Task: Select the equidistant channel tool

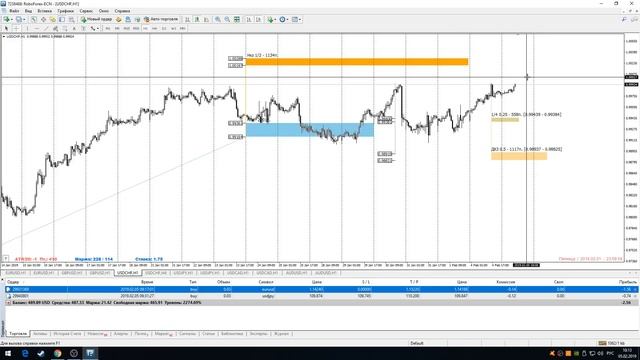Action: 55,29
